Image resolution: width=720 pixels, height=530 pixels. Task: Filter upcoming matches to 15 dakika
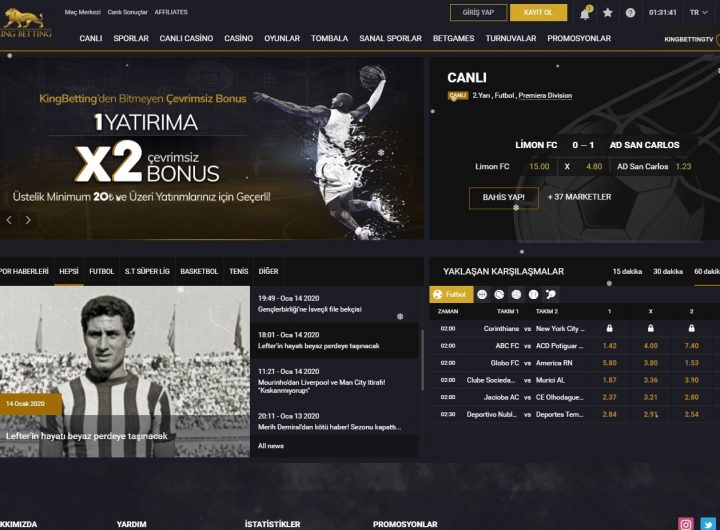tap(627, 271)
